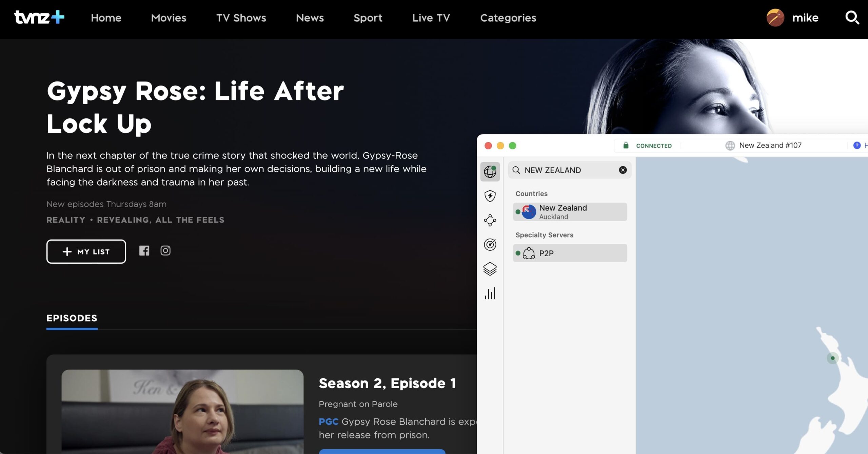
Task: Click the blue help question mark icon
Action: [857, 145]
